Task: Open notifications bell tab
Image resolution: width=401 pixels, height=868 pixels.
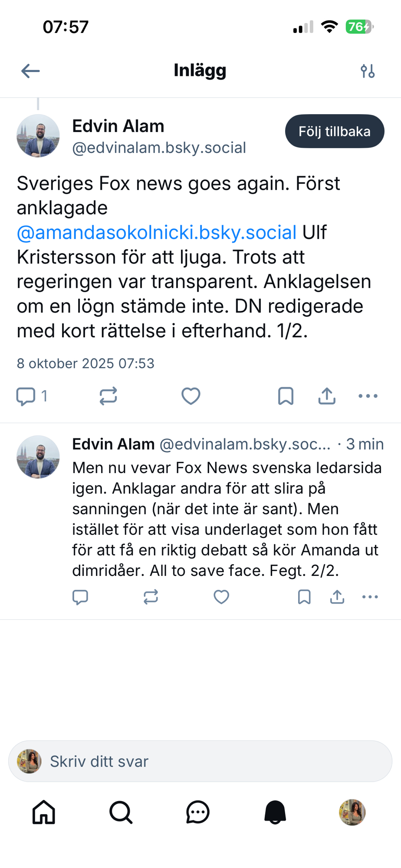Action: point(275,812)
